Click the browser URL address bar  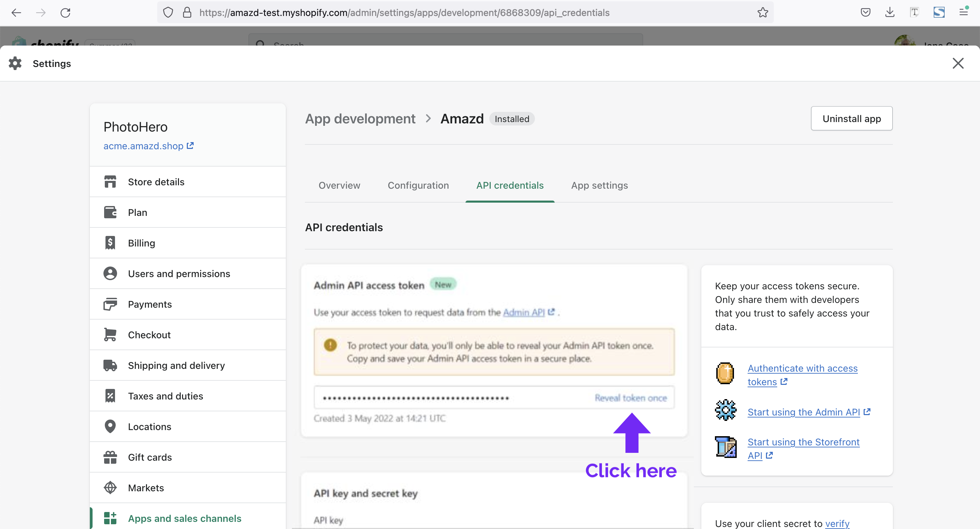pos(465,13)
